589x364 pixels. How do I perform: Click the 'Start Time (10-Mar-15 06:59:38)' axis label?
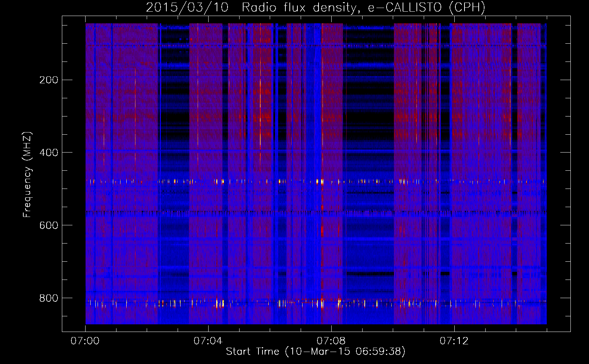coord(316,352)
